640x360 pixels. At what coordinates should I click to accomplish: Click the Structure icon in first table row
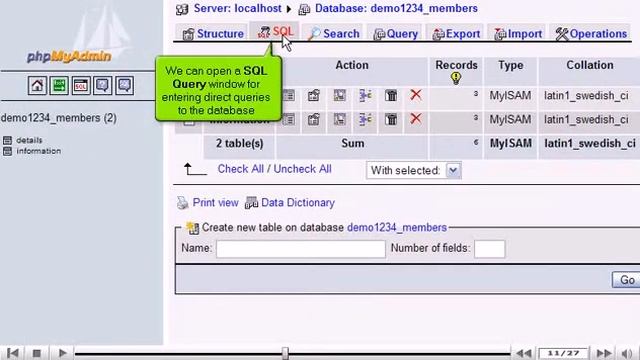(313, 96)
